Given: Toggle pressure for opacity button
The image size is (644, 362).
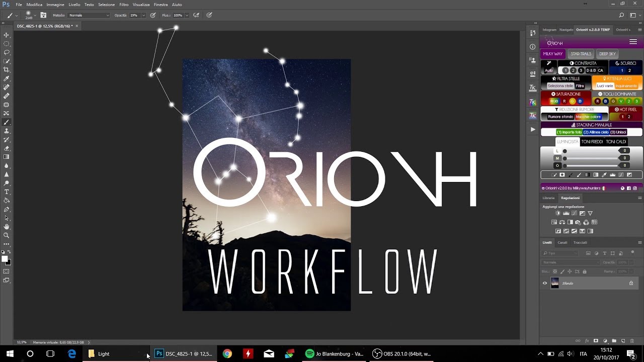Looking at the screenshot, I should pyautogui.click(x=152, y=15).
